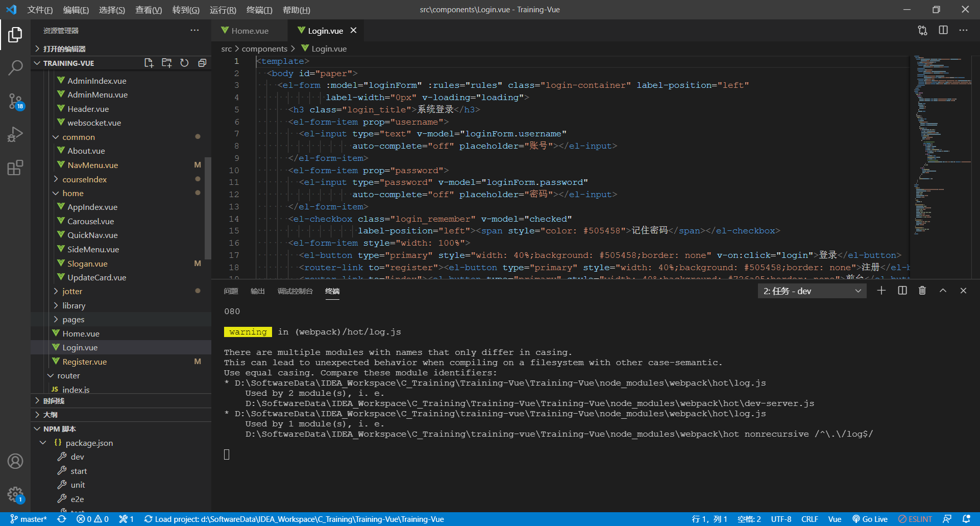
Task: Open the Extensions view icon
Action: click(x=15, y=168)
